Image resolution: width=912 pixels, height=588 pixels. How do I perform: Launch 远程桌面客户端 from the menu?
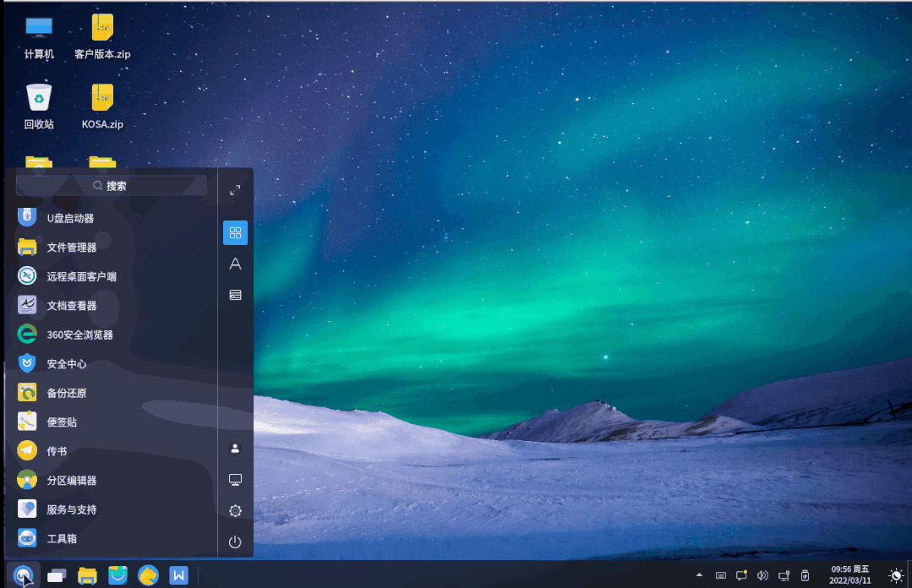coord(81,276)
